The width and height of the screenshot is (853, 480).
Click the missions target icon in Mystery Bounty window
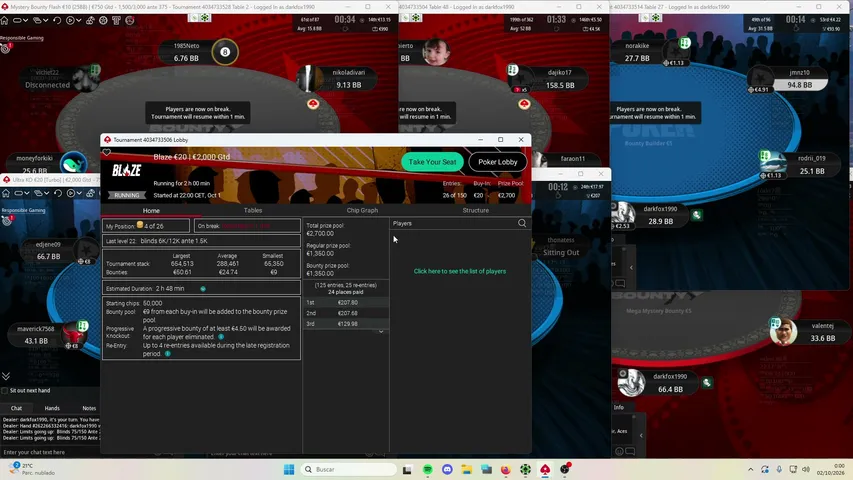pyautogui.click(x=6, y=48)
